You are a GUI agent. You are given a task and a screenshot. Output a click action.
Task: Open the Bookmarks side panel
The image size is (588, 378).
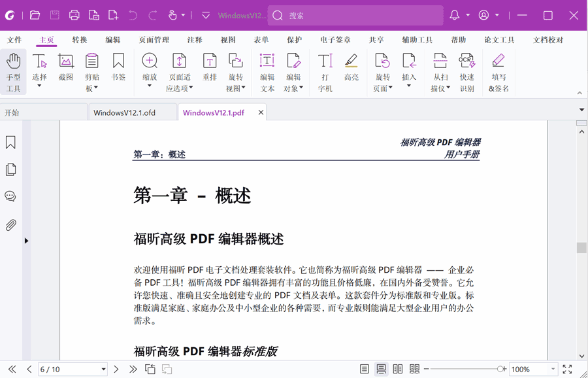pos(10,143)
